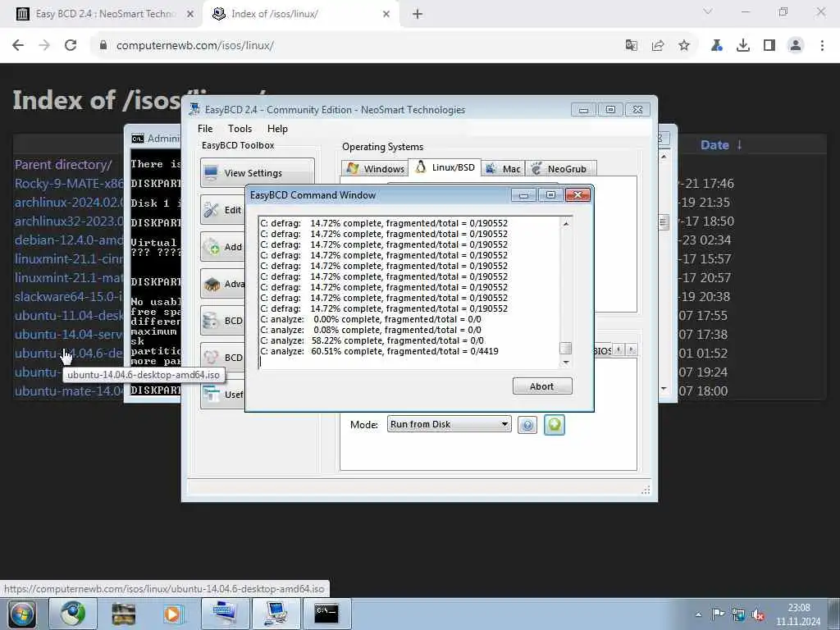
Task: Click the muted volume tray icon
Action: coord(757,614)
